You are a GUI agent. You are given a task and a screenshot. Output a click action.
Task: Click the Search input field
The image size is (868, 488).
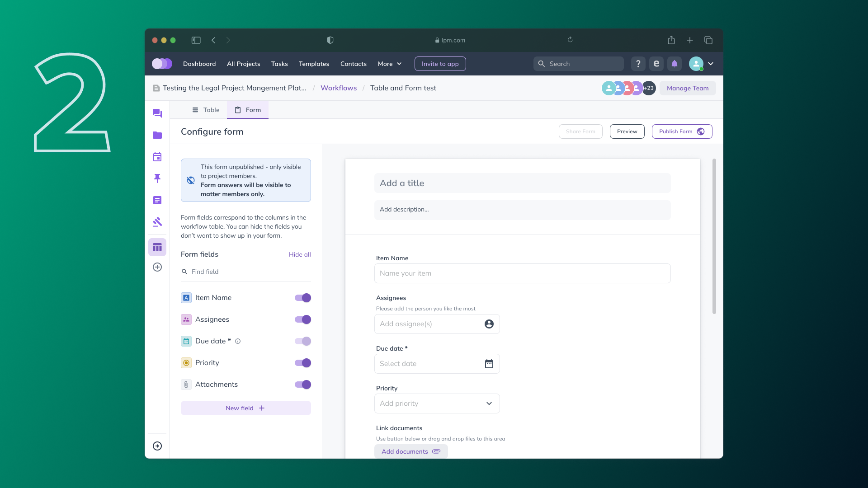click(x=579, y=64)
